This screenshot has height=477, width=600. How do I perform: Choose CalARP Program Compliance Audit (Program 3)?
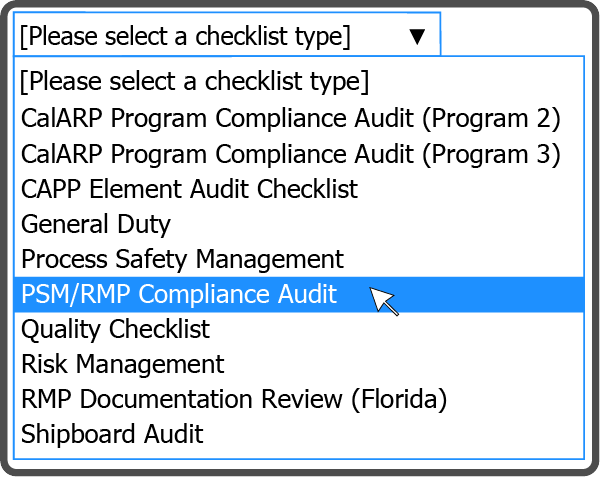(290, 153)
